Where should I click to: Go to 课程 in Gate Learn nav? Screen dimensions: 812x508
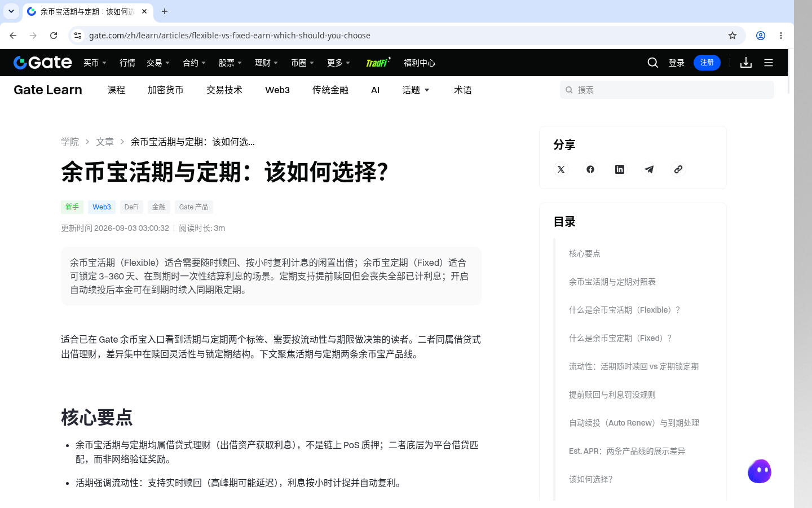point(116,90)
